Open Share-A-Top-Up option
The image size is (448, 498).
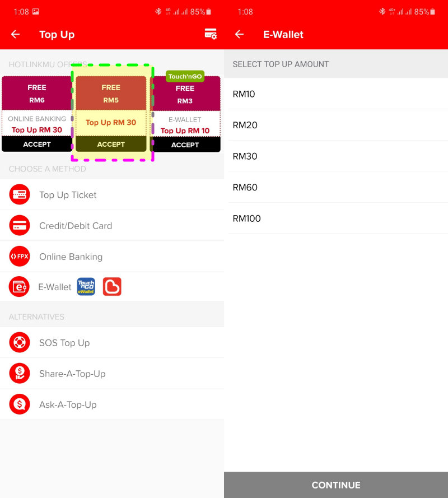112,374
